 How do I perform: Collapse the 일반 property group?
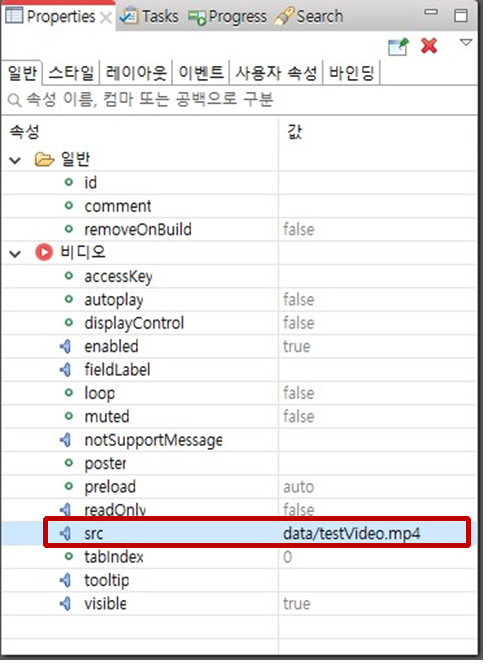(x=15, y=161)
